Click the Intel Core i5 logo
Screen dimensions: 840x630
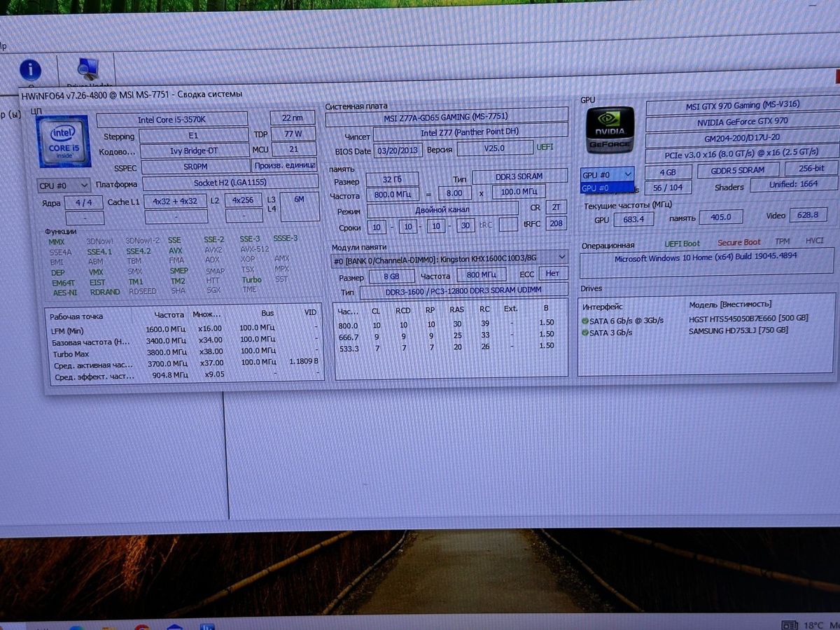point(63,141)
